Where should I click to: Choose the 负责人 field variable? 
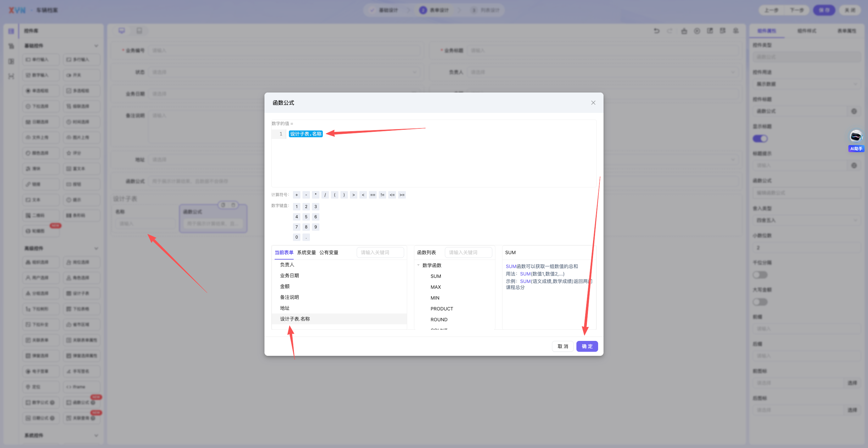339,265
